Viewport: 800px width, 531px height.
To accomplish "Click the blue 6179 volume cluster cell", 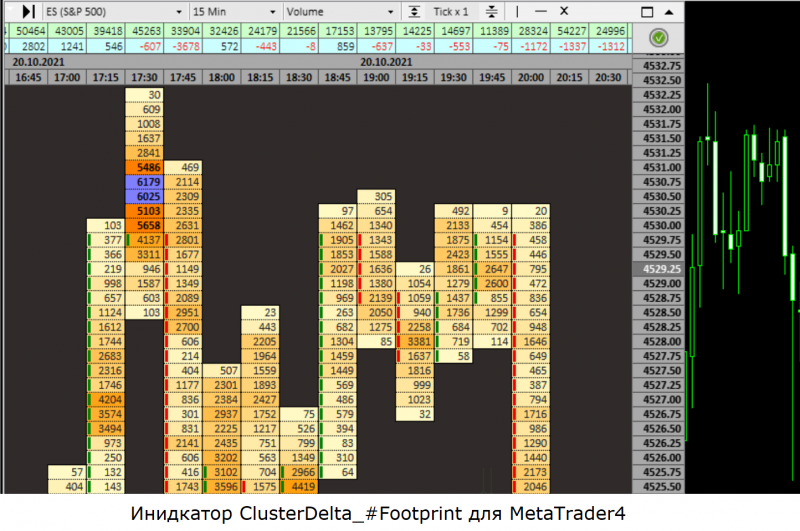I will 144,182.
